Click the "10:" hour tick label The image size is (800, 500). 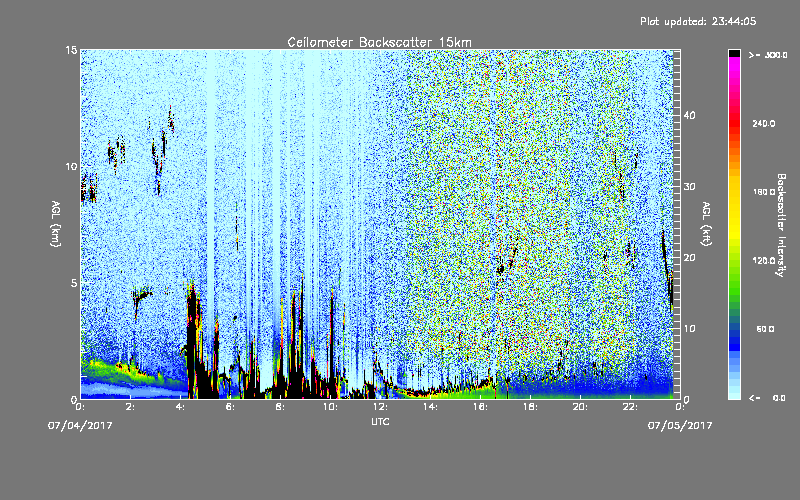pos(330,407)
